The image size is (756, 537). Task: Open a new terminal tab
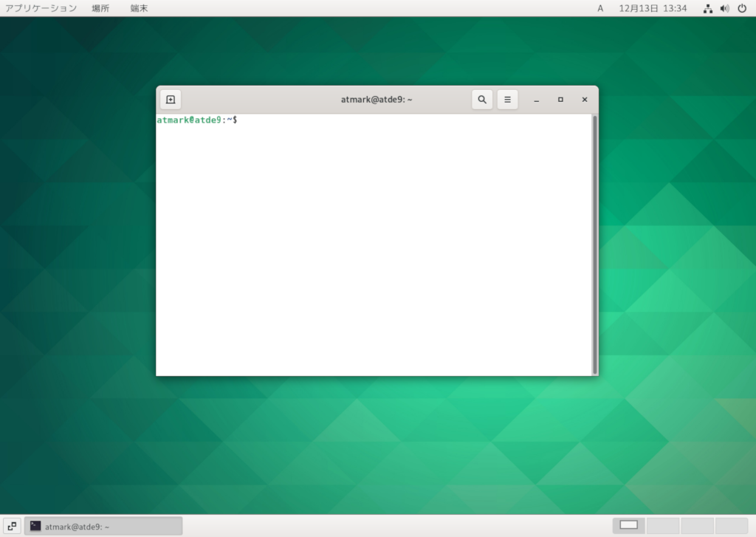(x=171, y=100)
